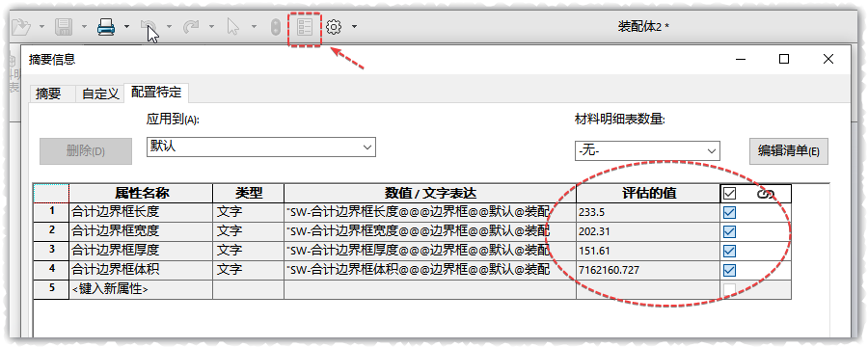Click the SW-合计边界框厚度 expression cell

(430, 252)
